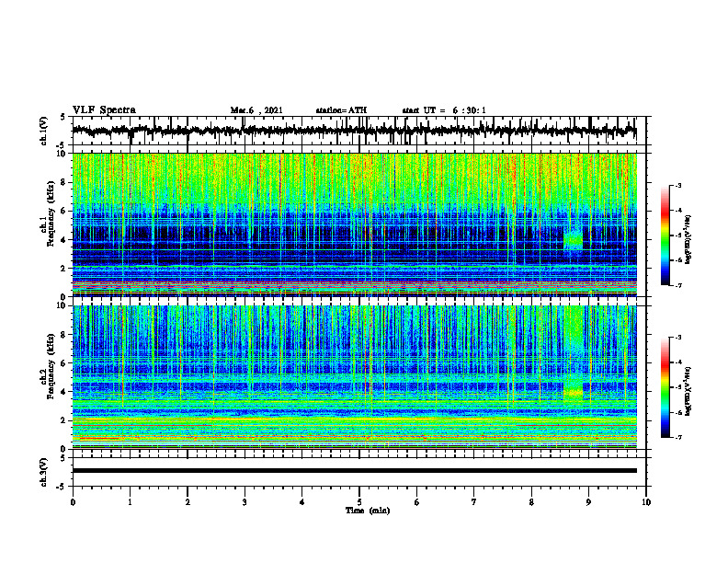Click time axis tick label "10"
Viewport: 728px width, 563px height.
click(646, 502)
